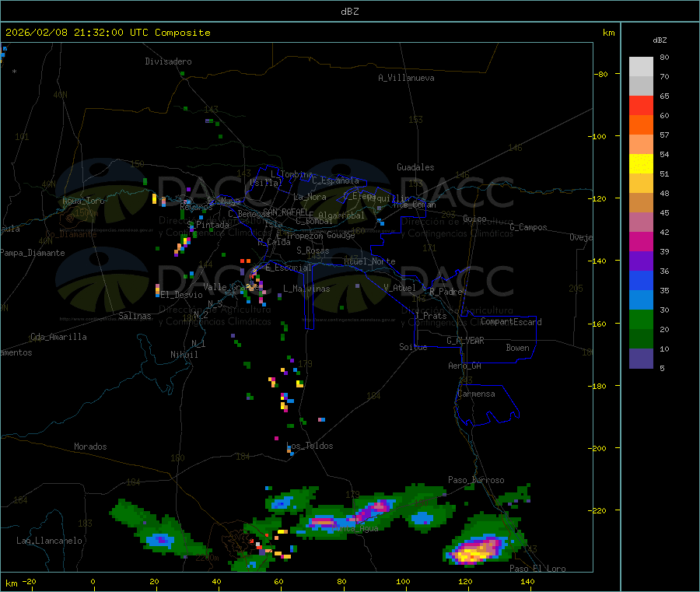
Task: Click the Morados location label
Action: 91,447
